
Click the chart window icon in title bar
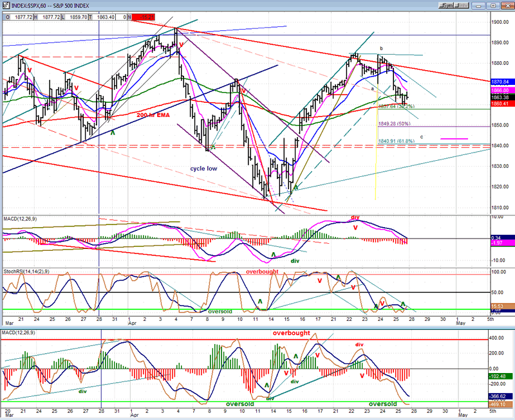(5, 5)
